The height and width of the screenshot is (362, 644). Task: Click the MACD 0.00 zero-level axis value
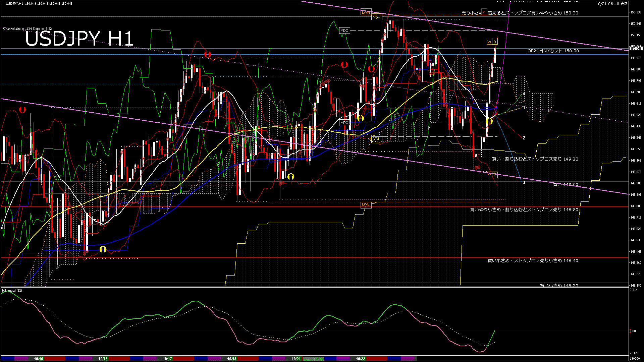pos(633,331)
